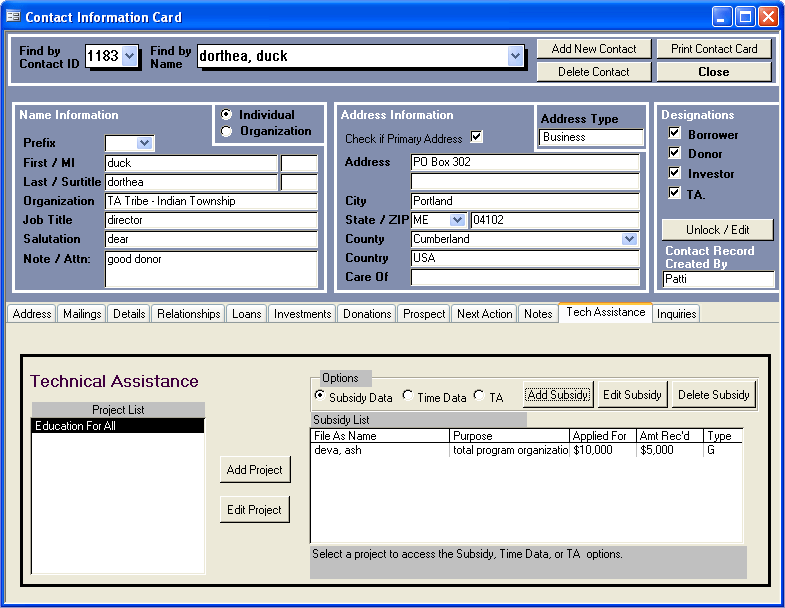Switch to the Donations tab
This screenshot has height=608, width=785.
point(367,314)
